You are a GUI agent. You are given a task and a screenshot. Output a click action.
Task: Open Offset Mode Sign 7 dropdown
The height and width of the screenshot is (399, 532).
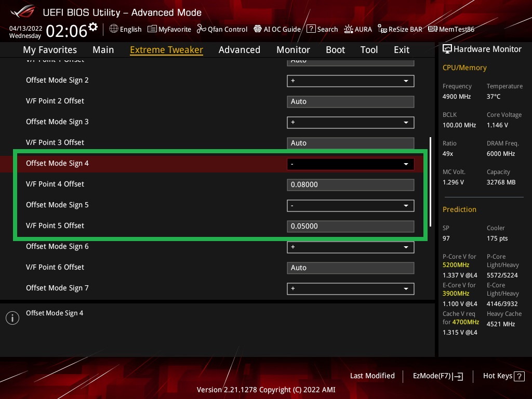pos(351,289)
